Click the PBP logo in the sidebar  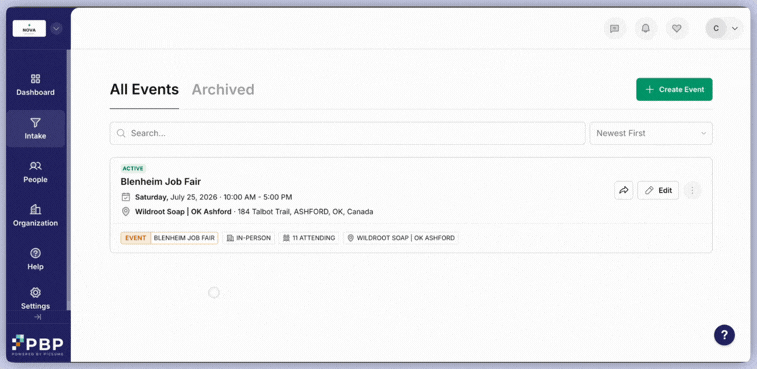[37, 344]
